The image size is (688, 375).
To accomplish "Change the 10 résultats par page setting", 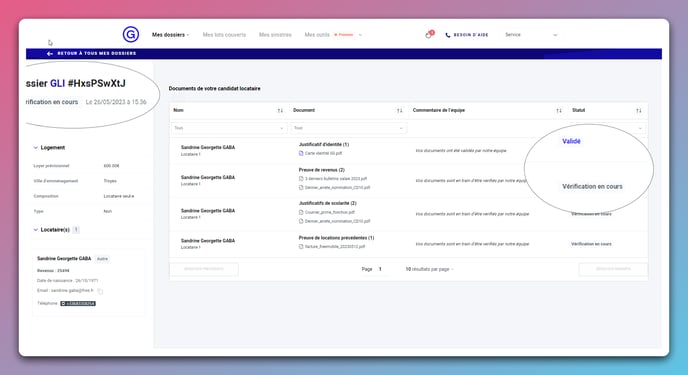I will coord(429,269).
